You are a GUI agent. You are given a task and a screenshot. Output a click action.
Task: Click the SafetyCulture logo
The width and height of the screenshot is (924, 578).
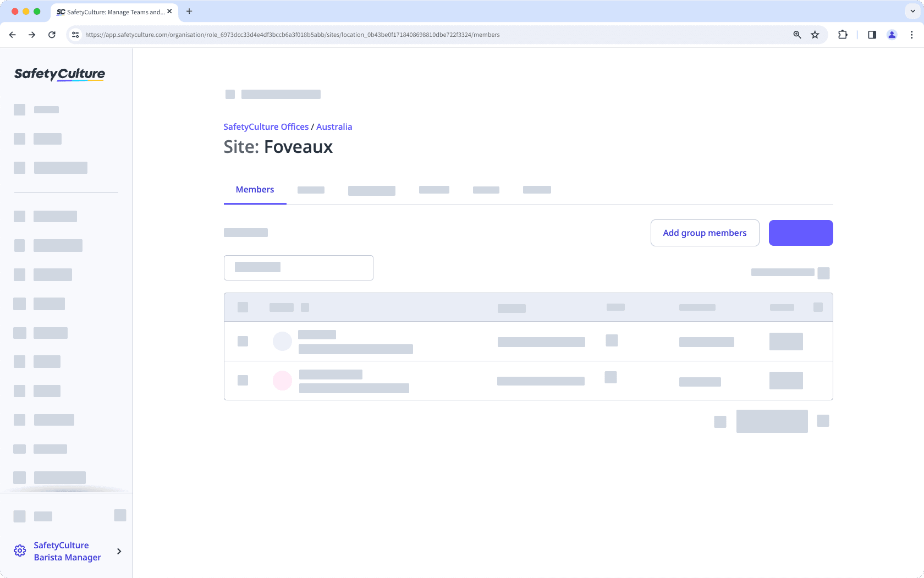58,74
